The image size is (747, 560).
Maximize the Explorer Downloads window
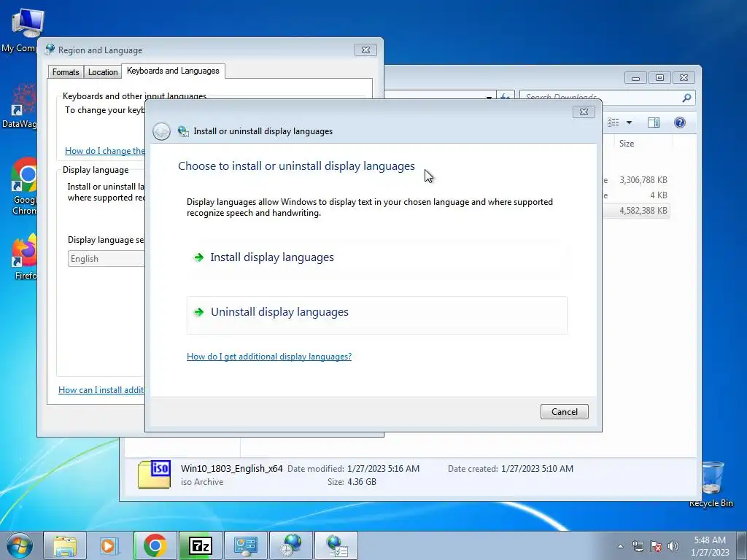(x=659, y=77)
